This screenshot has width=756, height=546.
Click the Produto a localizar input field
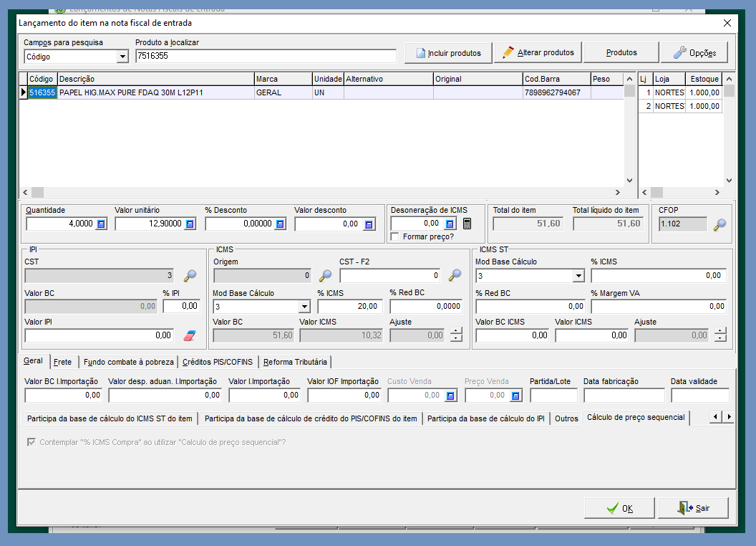(x=265, y=56)
